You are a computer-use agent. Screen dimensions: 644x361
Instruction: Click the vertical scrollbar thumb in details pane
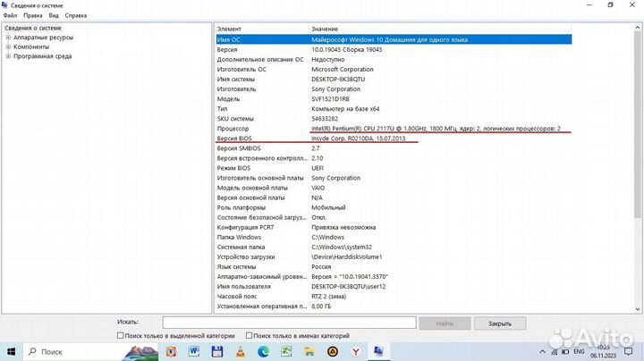(638, 125)
